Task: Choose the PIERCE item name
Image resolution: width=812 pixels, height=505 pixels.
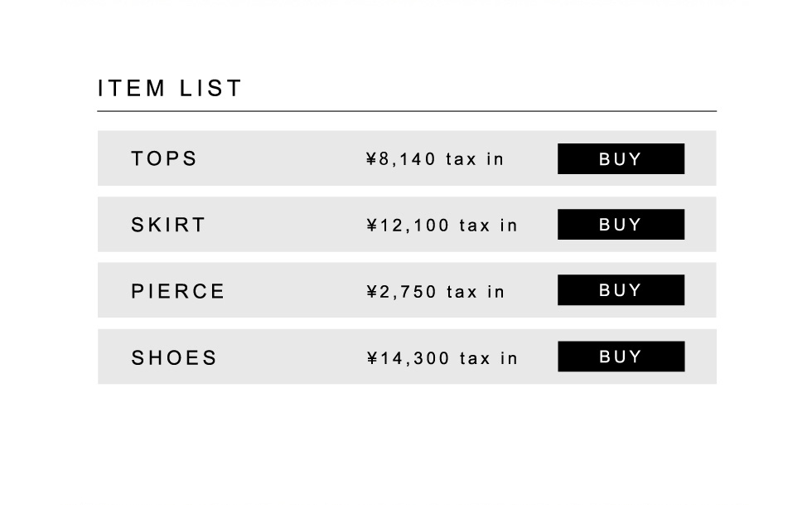Action: [178, 291]
